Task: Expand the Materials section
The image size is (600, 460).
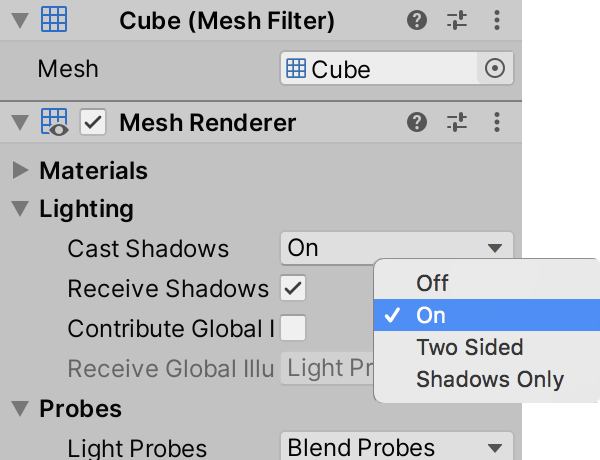Action: [x=20, y=171]
